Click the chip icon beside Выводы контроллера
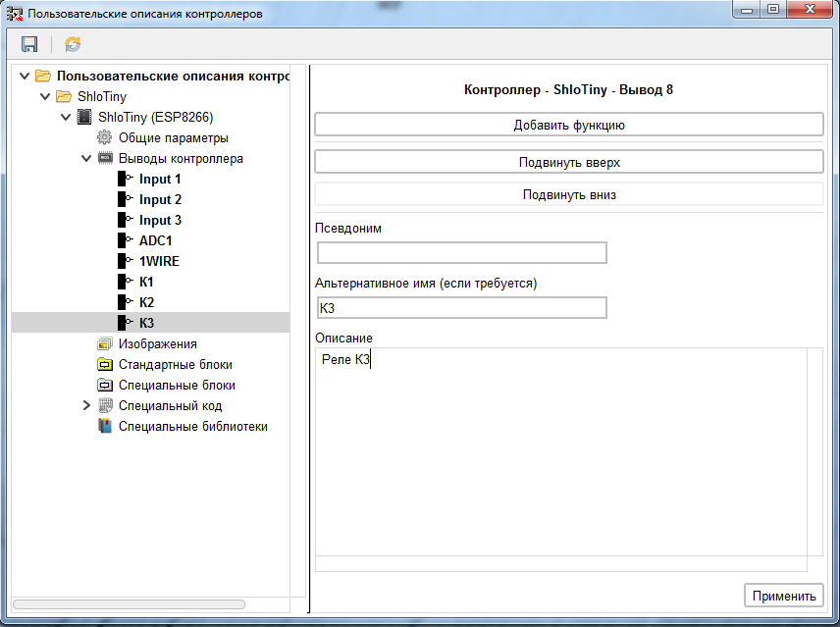Screen dimensions: 840x627 [x=105, y=158]
